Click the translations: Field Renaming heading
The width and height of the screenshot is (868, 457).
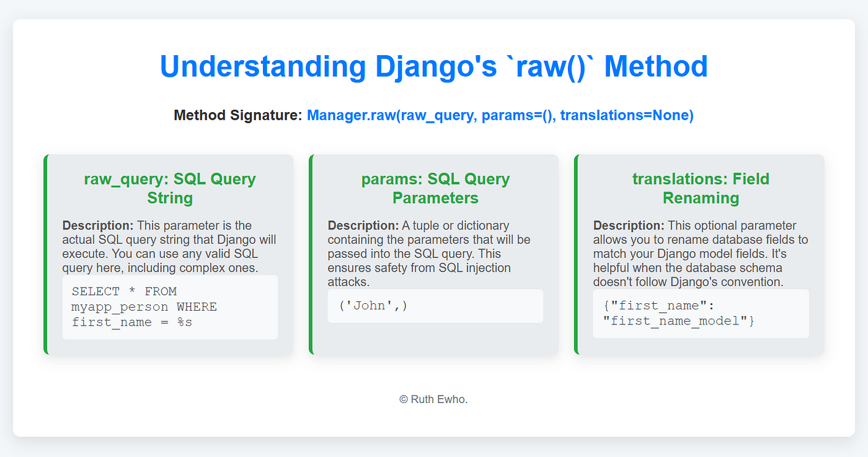coord(701,189)
